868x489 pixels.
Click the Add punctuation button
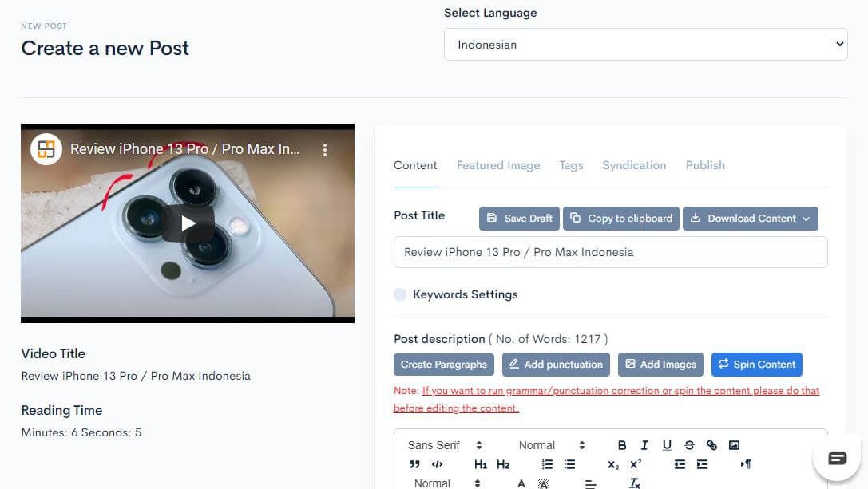pos(556,365)
